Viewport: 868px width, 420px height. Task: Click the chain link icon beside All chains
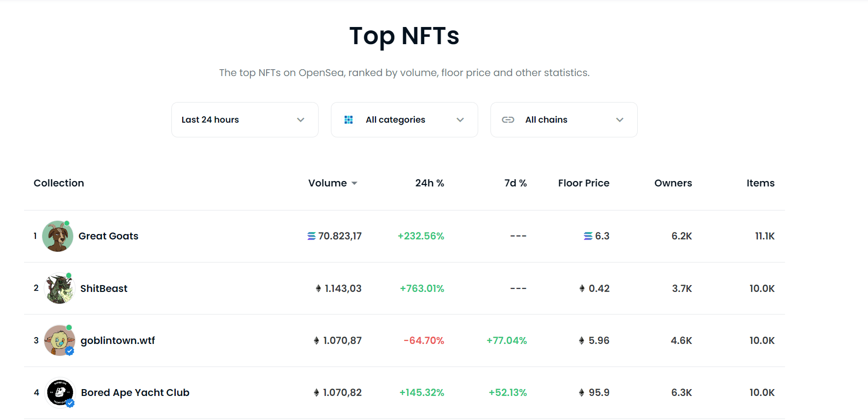[x=508, y=120]
